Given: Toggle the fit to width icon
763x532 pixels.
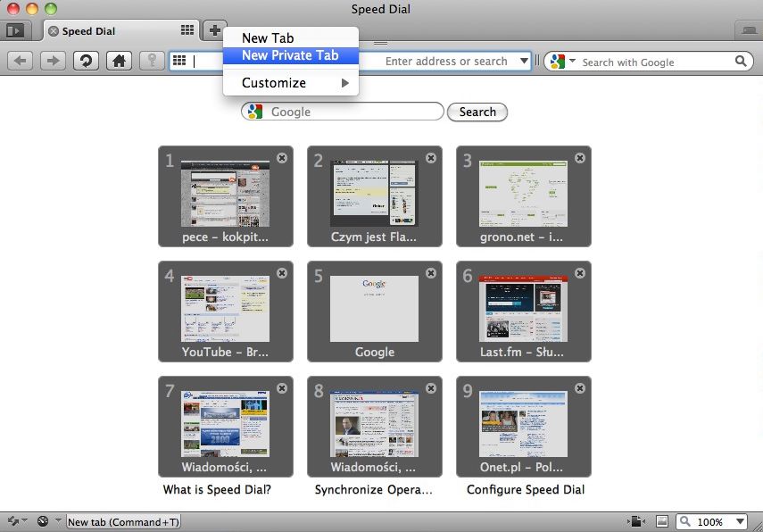Looking at the screenshot, I should [x=636, y=521].
